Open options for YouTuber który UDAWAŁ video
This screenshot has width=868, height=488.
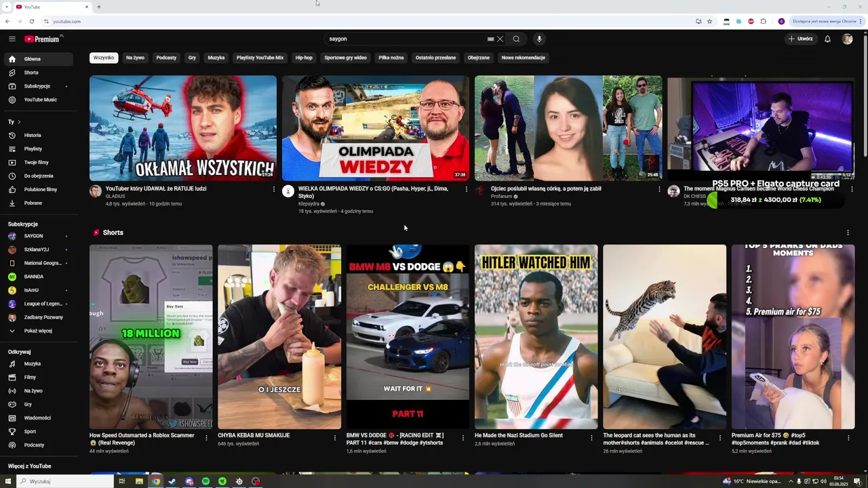coord(274,189)
